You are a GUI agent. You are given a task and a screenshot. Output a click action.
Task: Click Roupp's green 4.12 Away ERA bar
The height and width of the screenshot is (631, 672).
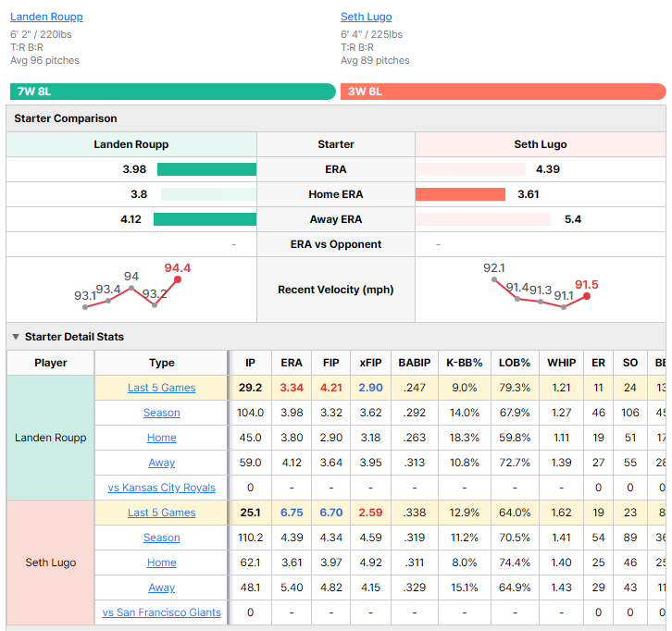(x=205, y=219)
